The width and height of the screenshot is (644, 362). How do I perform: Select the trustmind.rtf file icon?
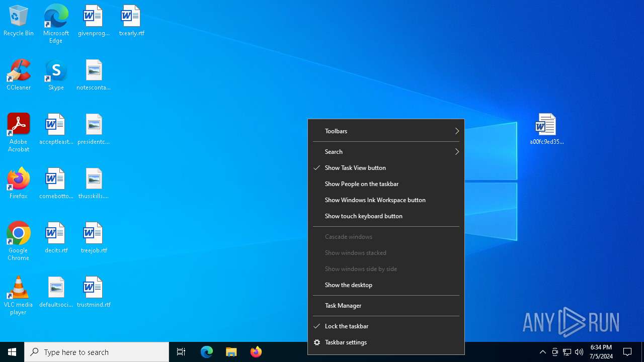[94, 292]
